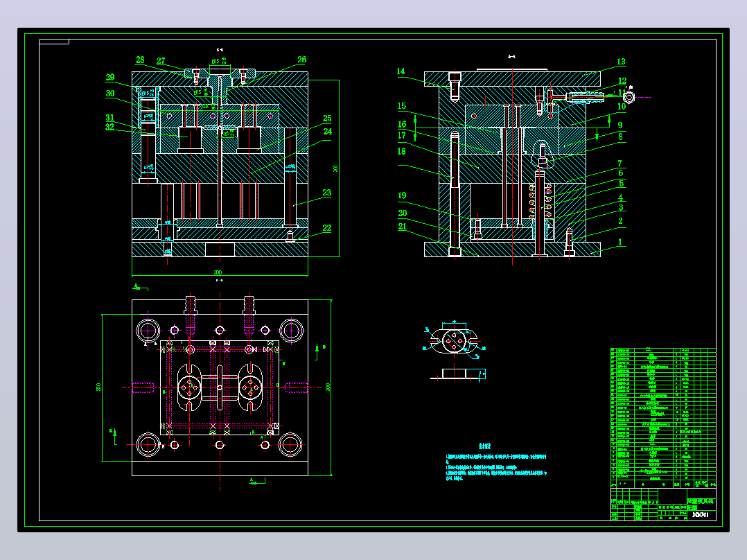This screenshot has width=747, height=560.
Task: Click part callout number 26
Action: click(302, 60)
